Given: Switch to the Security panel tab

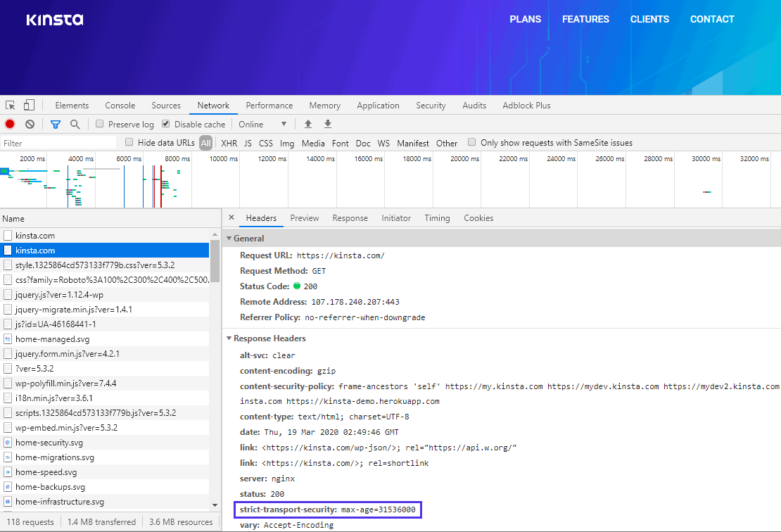Looking at the screenshot, I should [431, 105].
